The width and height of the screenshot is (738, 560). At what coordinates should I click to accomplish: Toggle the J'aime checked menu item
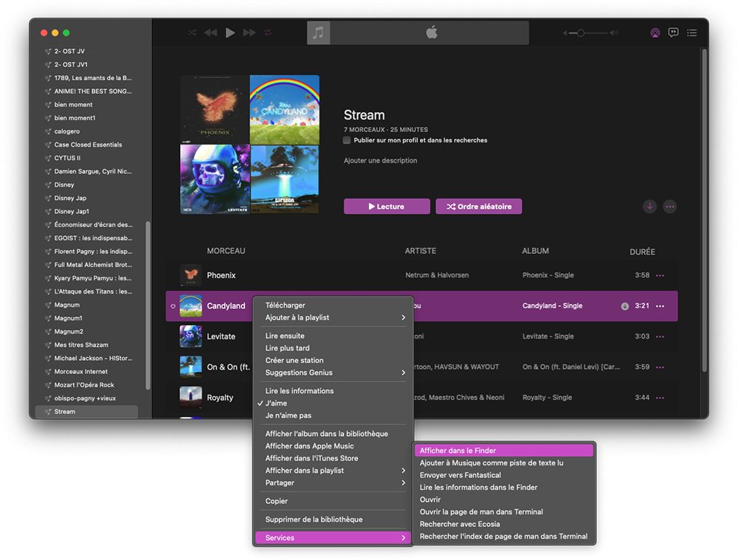coord(277,404)
